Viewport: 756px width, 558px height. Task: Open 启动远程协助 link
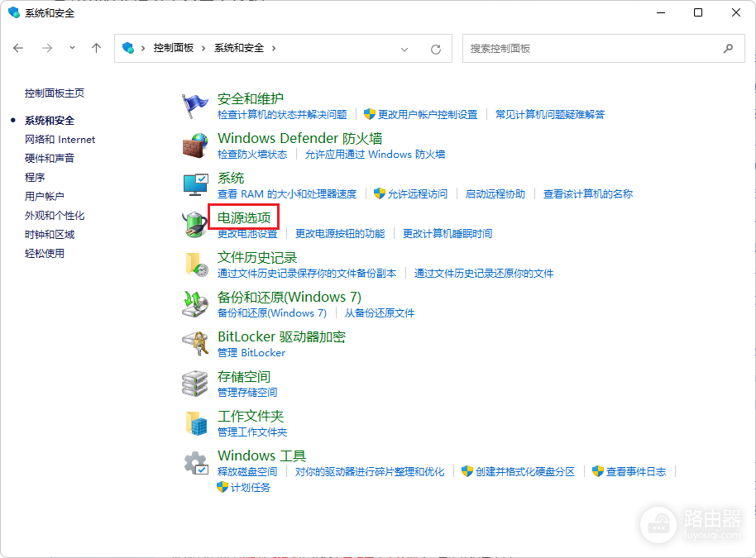(x=495, y=194)
